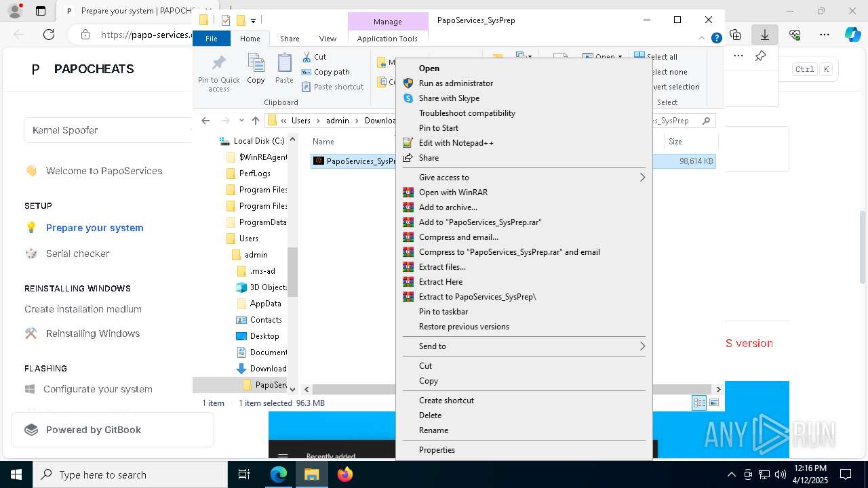The image size is (868, 488).
Task: Click the Cut scissors button
Action: coord(314,57)
